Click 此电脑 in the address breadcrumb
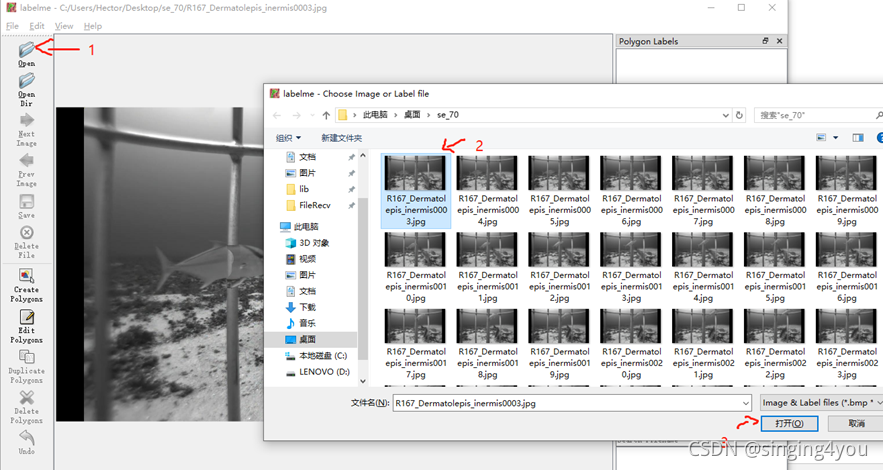The image size is (883, 470). point(375,115)
